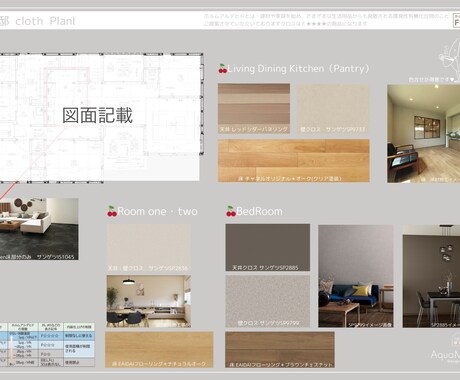Open the living room photo with the armchair
The width and height of the screenshot is (460, 380).
[423, 134]
